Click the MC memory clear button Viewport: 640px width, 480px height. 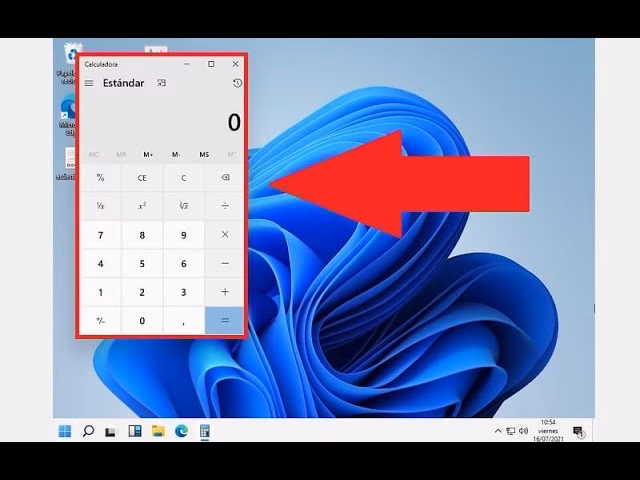[x=93, y=154]
